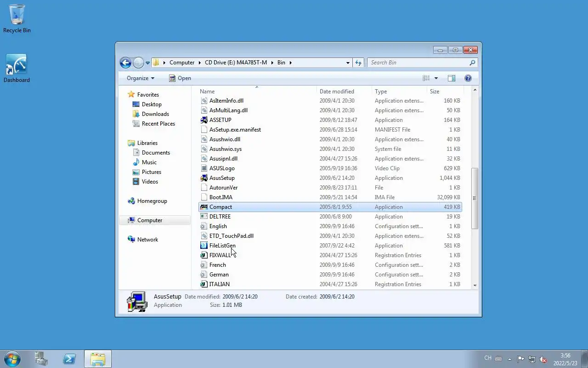Select the DELTREE application icon
Screen dimensions: 588x368
204,217
